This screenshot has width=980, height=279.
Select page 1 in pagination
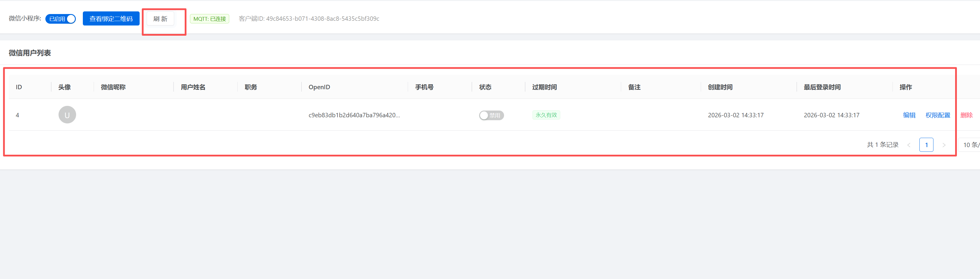926,145
